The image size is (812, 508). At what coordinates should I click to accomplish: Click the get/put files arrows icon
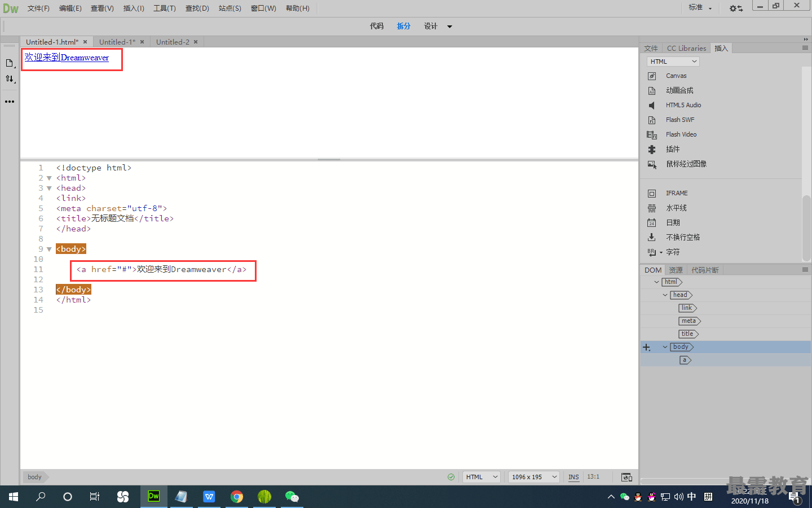[10, 79]
